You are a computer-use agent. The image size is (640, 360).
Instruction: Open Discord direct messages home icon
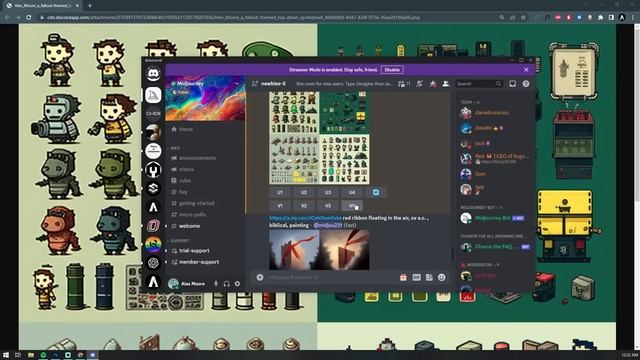click(153, 74)
